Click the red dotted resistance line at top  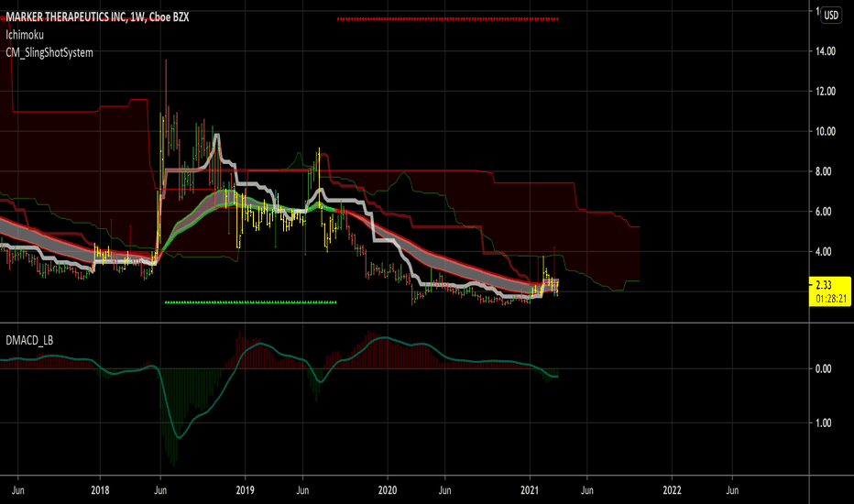448,19
